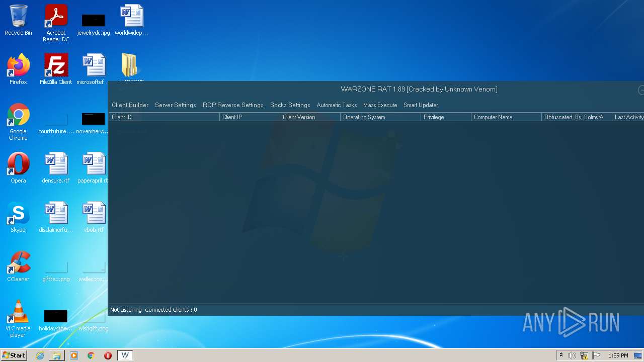Open the Windows Start menu
Viewport: 644px width, 362px height.
pyautogui.click(x=14, y=355)
